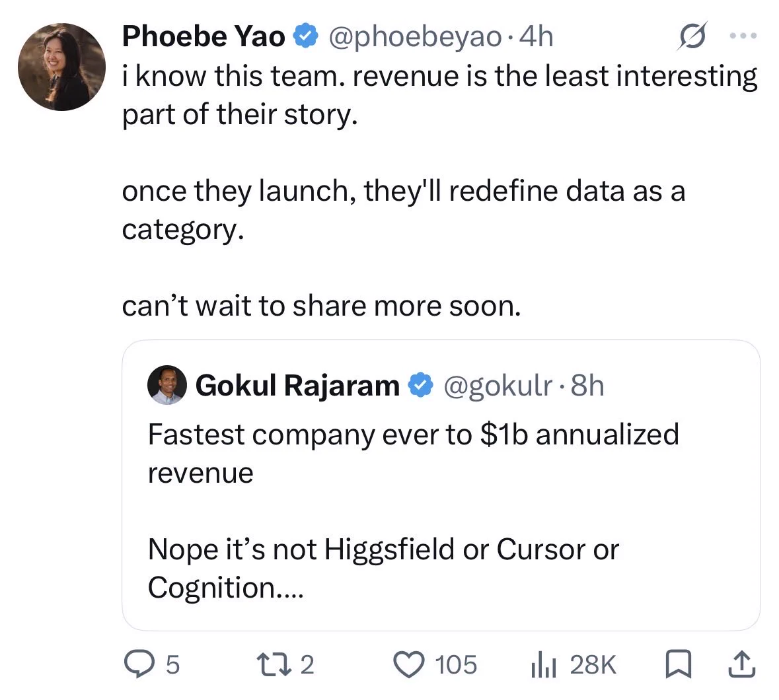
Task: Click the Grok slashed-circle icon
Action: point(692,36)
